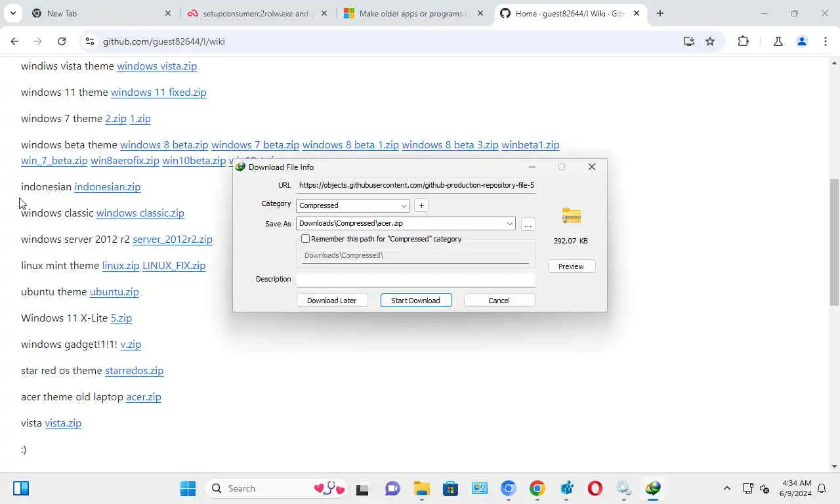The width and height of the screenshot is (840, 504).
Task: Reload the GitHub wiki page
Action: tap(62, 41)
